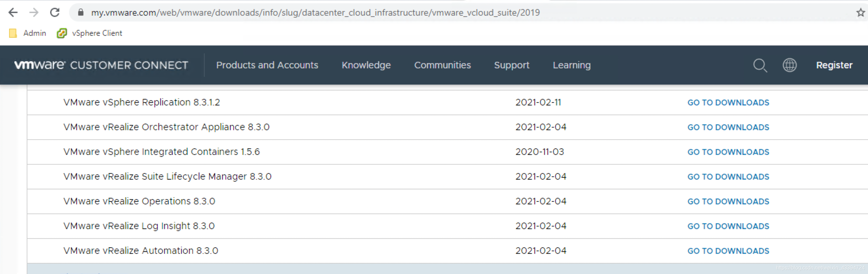The image size is (868, 274).
Task: Open the Support menu
Action: coord(512,65)
